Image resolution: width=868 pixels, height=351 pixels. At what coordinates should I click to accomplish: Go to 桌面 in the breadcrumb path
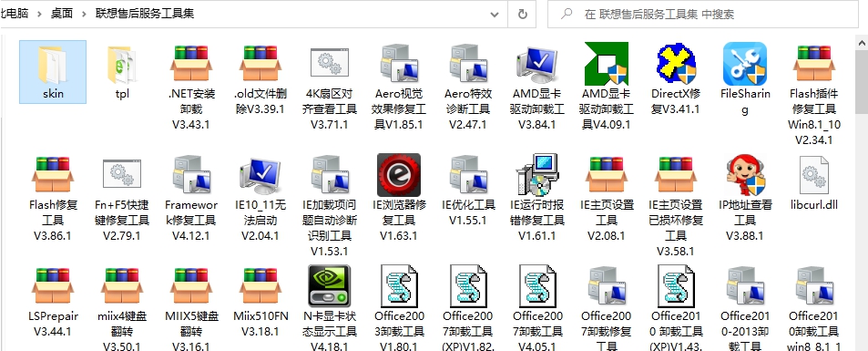click(x=62, y=14)
